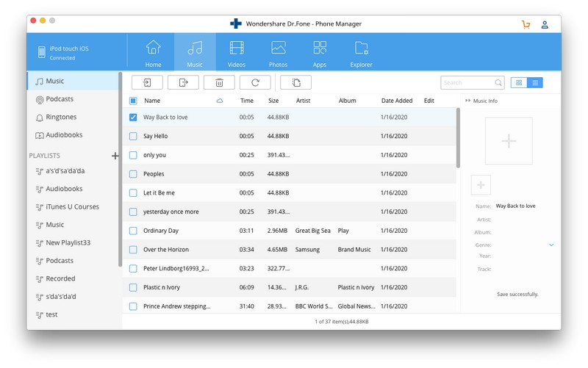Click the cloud column header icon
This screenshot has width=588, height=368.
point(220,101)
